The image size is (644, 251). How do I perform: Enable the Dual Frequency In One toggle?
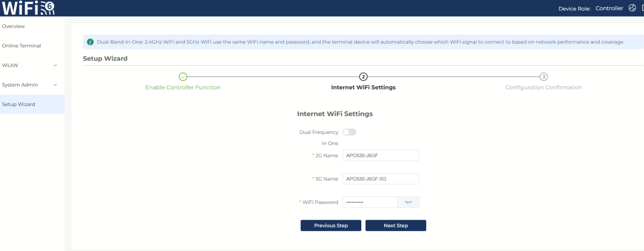349,132
